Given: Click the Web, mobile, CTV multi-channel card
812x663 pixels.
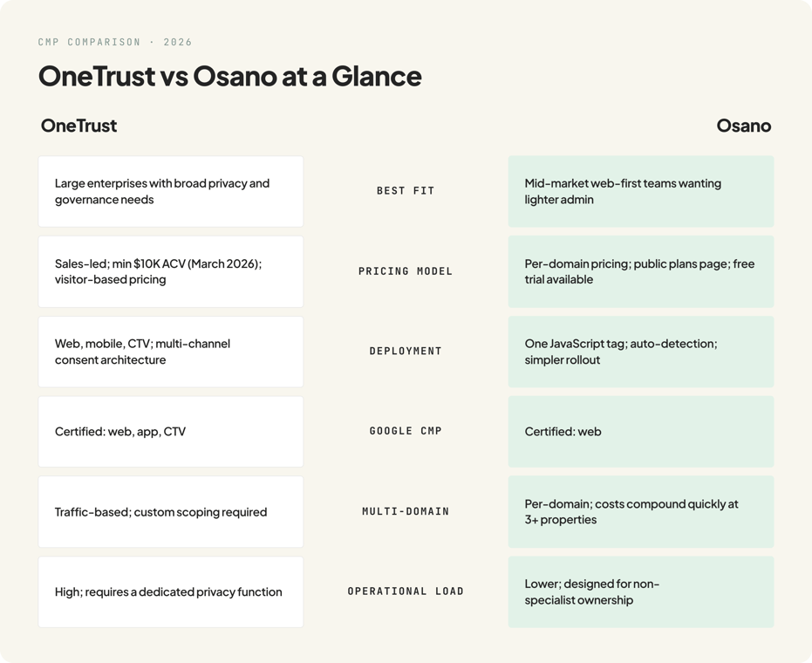Looking at the screenshot, I should coord(171,352).
